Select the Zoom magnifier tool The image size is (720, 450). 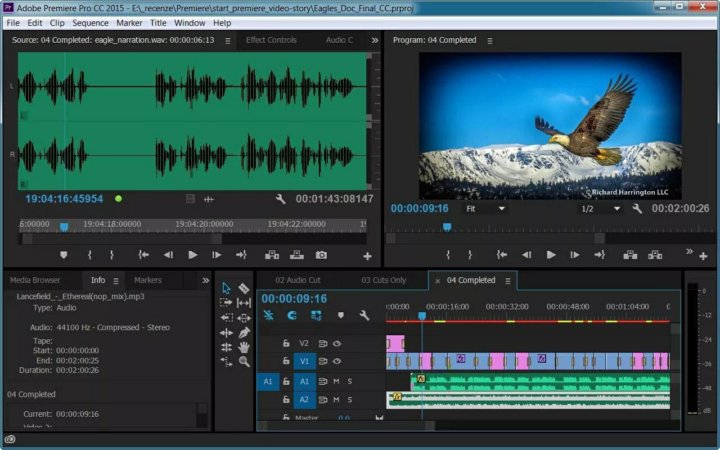(x=244, y=362)
